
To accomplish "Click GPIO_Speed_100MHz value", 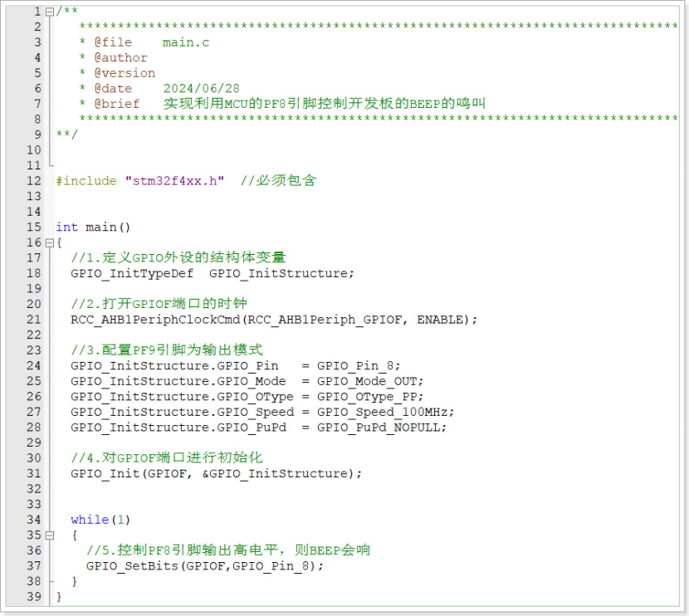I will [x=383, y=412].
